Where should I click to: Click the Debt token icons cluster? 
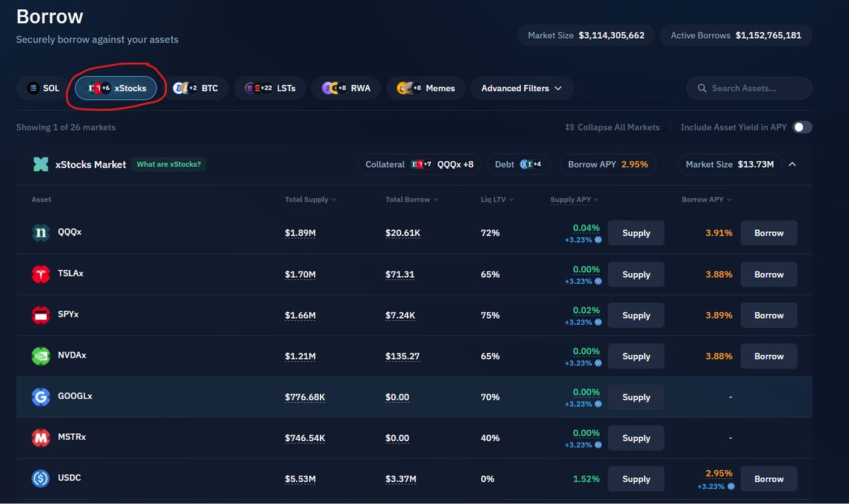click(530, 164)
